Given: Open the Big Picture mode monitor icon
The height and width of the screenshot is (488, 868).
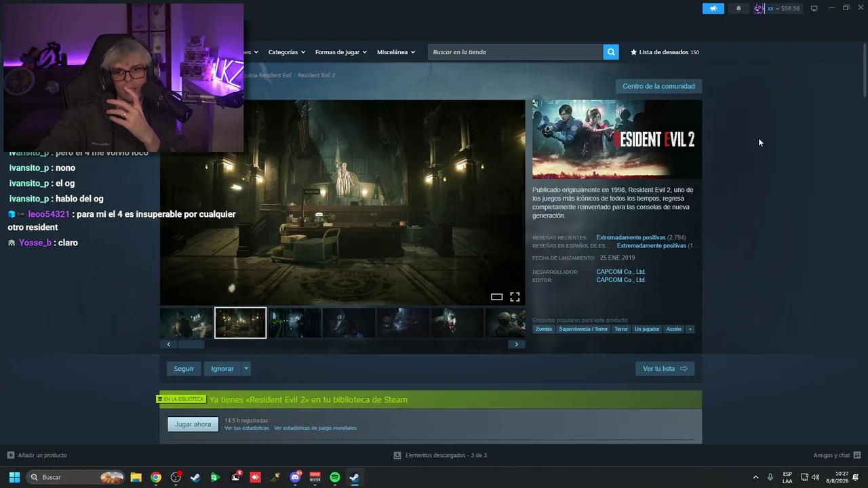Looking at the screenshot, I should [814, 8].
